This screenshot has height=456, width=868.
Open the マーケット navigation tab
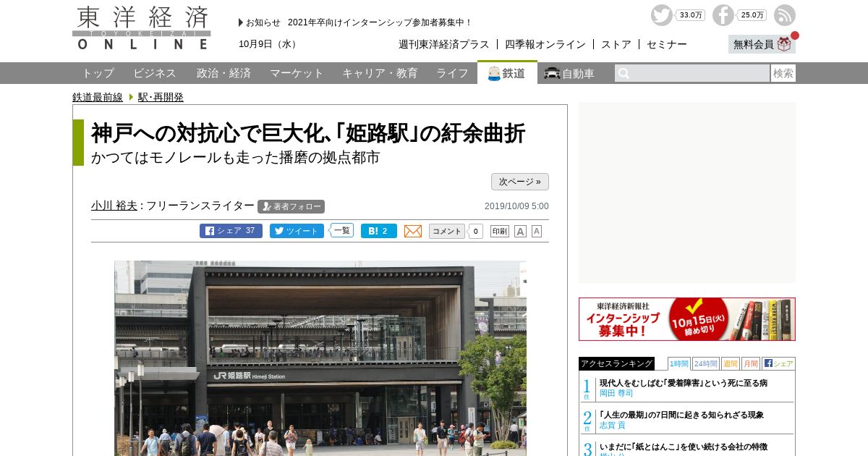297,73
